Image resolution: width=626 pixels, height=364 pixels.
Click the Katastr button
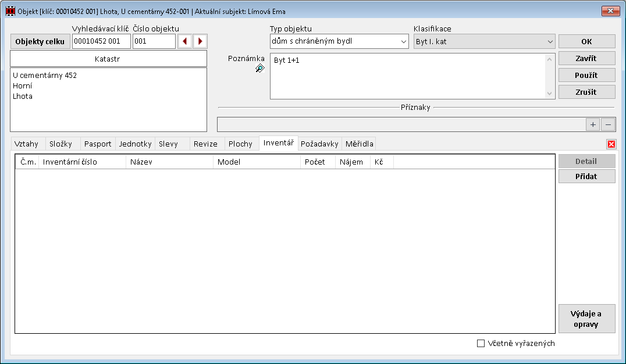tap(108, 59)
